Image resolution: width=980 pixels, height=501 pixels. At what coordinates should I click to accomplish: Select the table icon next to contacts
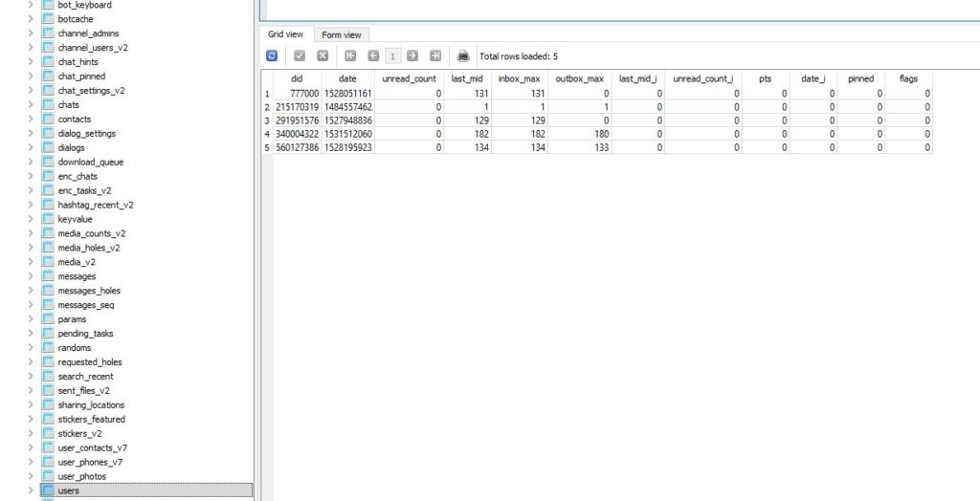pyautogui.click(x=48, y=119)
